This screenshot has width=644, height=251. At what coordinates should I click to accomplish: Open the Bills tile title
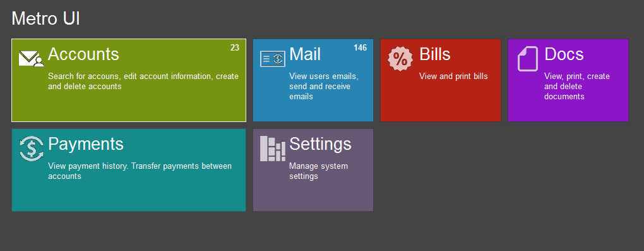point(435,54)
